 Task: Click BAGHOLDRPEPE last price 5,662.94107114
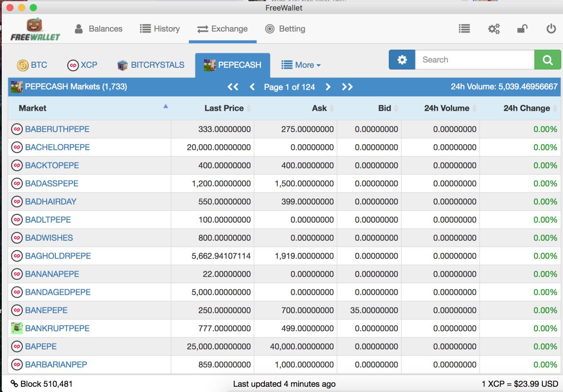pos(221,256)
